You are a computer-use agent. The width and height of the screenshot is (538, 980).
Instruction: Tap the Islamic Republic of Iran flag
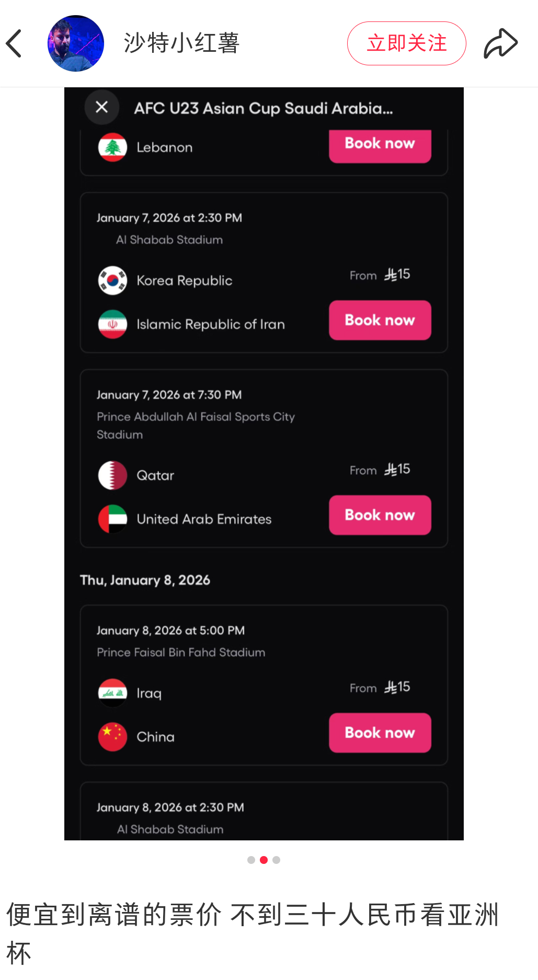click(x=112, y=324)
